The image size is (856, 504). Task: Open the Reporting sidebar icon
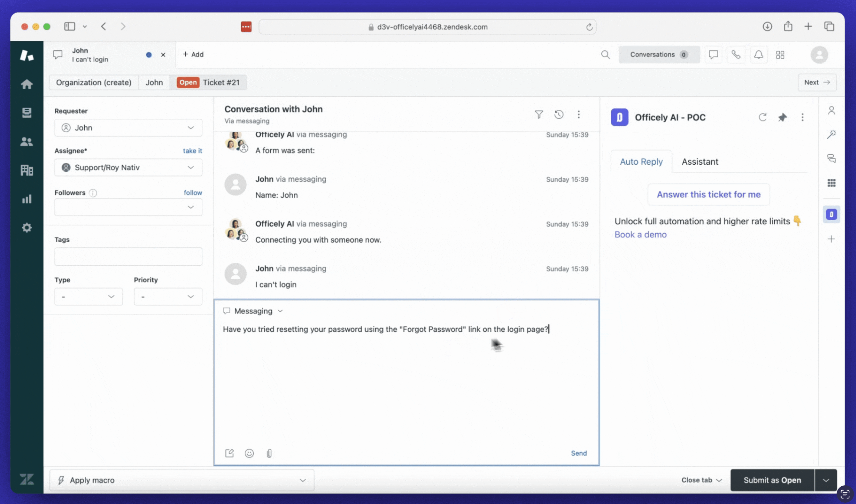click(x=26, y=199)
